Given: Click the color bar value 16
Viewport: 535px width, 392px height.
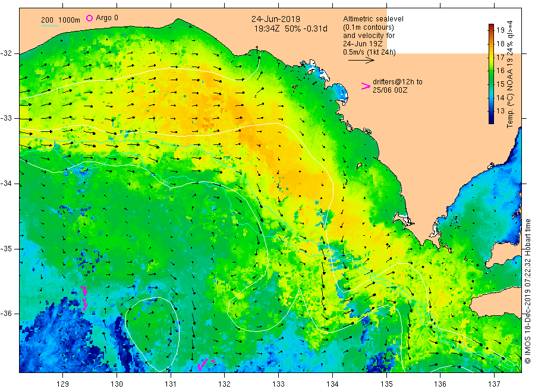Looking at the screenshot, I should (x=500, y=71).
